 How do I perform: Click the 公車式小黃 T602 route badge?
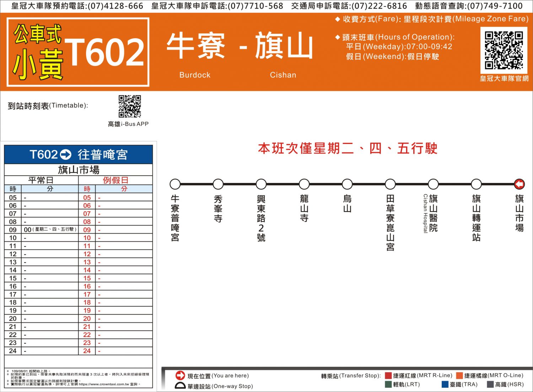click(78, 52)
